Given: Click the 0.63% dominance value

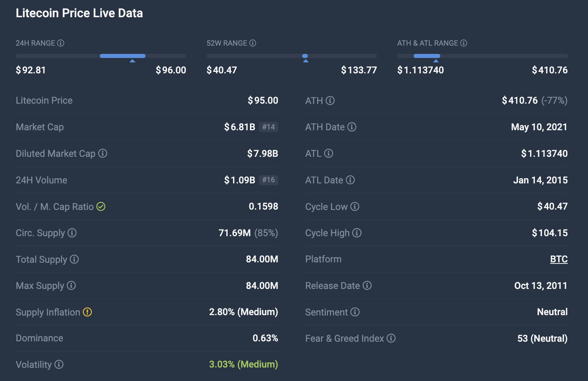Looking at the screenshot, I should (x=266, y=338).
